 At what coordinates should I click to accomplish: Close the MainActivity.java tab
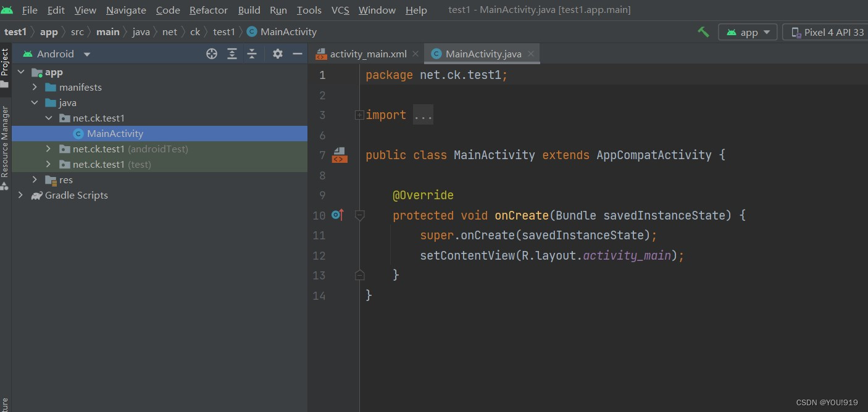tap(532, 54)
